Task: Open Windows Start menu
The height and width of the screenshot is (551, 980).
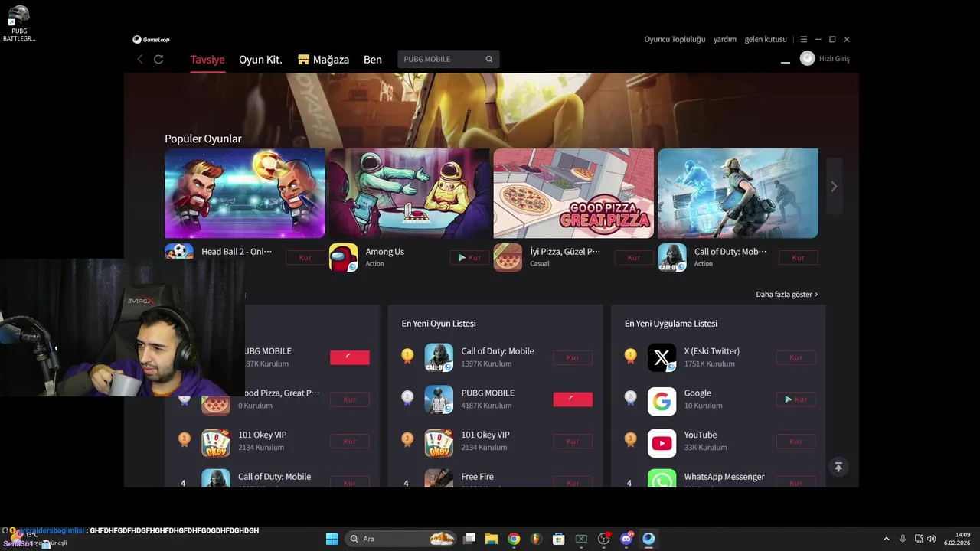Action: 332,539
